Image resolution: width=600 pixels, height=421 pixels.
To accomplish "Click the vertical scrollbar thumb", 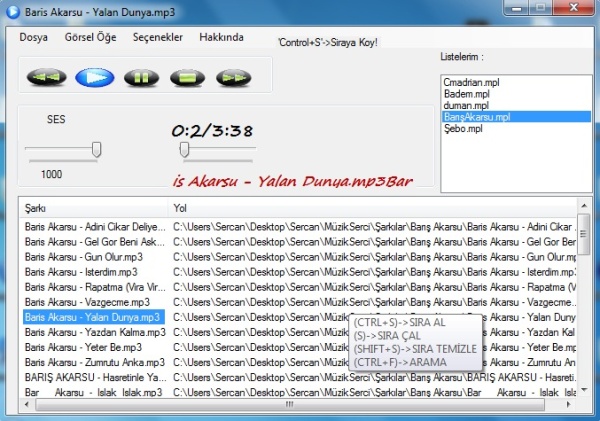I will tap(584, 234).
